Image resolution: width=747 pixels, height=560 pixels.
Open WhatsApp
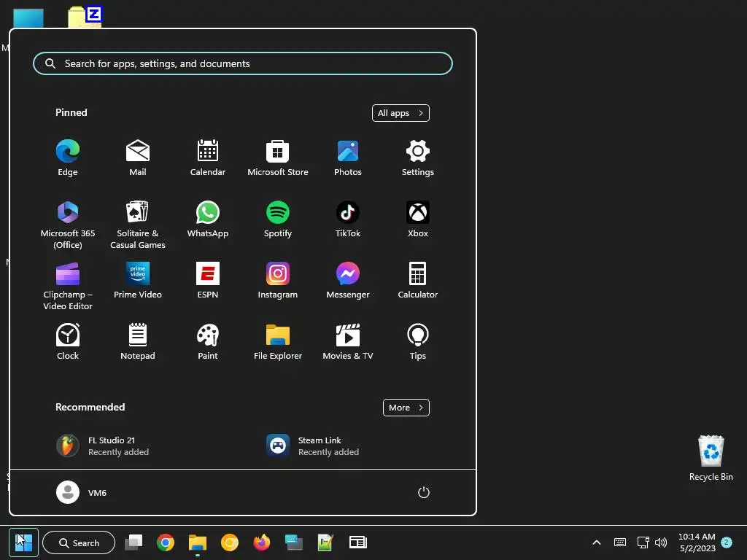(x=208, y=219)
